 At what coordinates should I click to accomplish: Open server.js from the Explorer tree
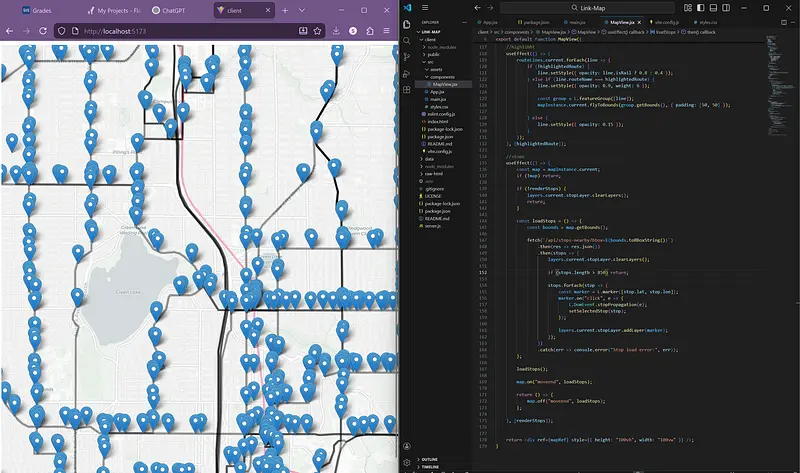(432, 227)
